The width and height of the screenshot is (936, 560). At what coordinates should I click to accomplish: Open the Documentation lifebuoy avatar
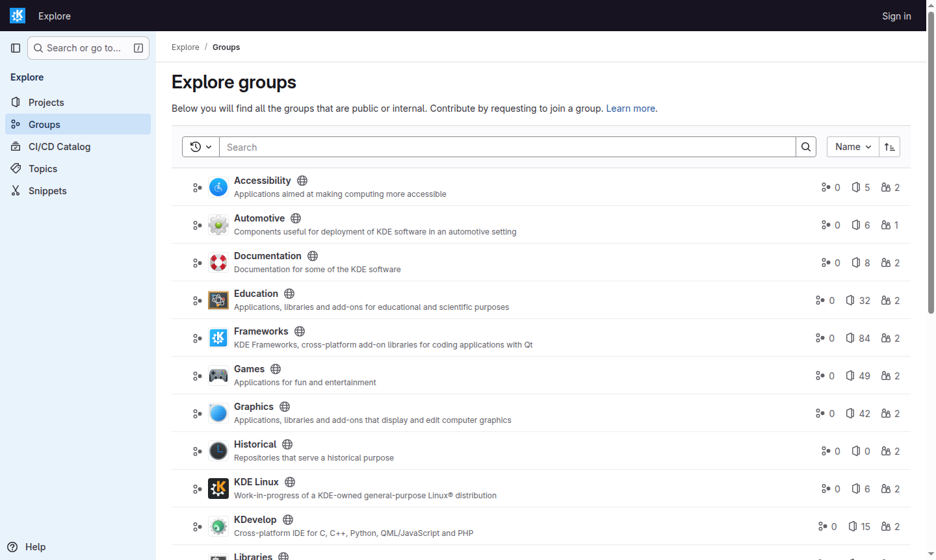click(218, 263)
